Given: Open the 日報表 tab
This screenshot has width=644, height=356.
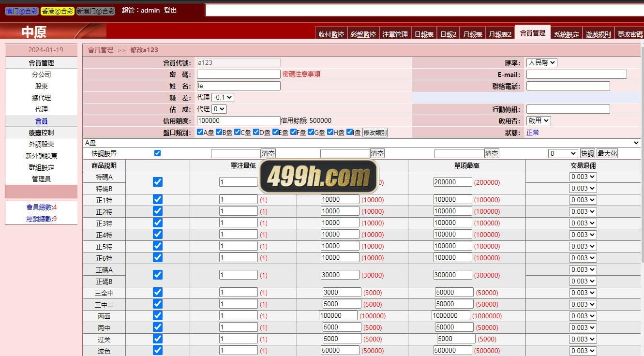Looking at the screenshot, I should (x=423, y=34).
